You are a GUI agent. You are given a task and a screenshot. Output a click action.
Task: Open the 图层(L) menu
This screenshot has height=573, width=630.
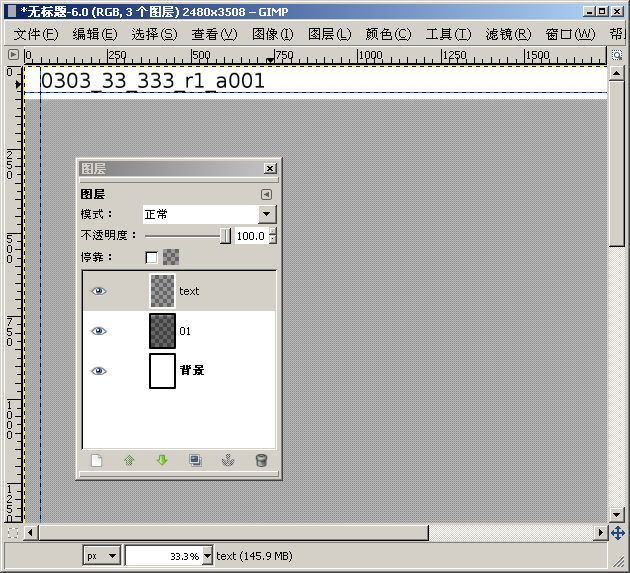(x=329, y=34)
